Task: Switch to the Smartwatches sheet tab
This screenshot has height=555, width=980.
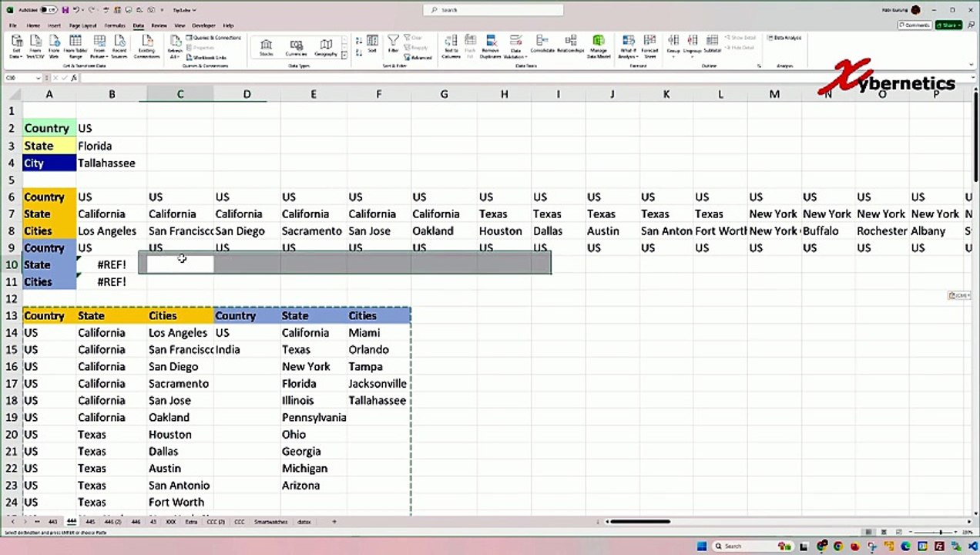Action: [x=270, y=522]
